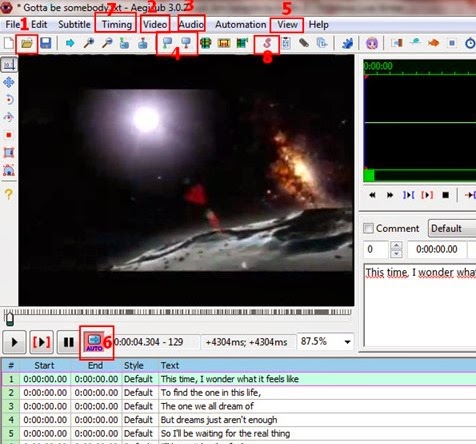Select the Scale subtitles tool
The width and height of the screenshot is (476, 444).
coord(9,135)
